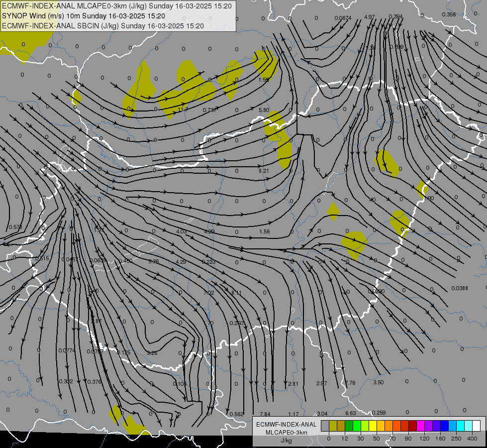Click the 8.21 map value
The height and width of the screenshot is (448, 487).
click(x=264, y=171)
